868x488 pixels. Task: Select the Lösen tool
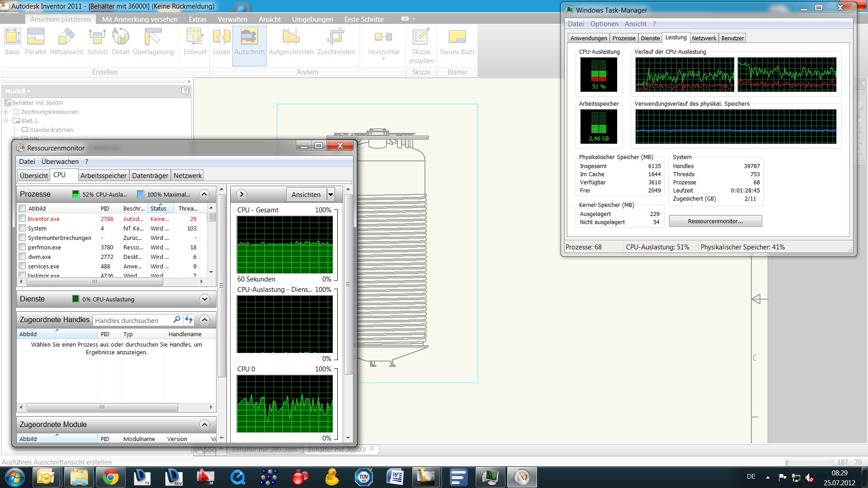coord(222,42)
